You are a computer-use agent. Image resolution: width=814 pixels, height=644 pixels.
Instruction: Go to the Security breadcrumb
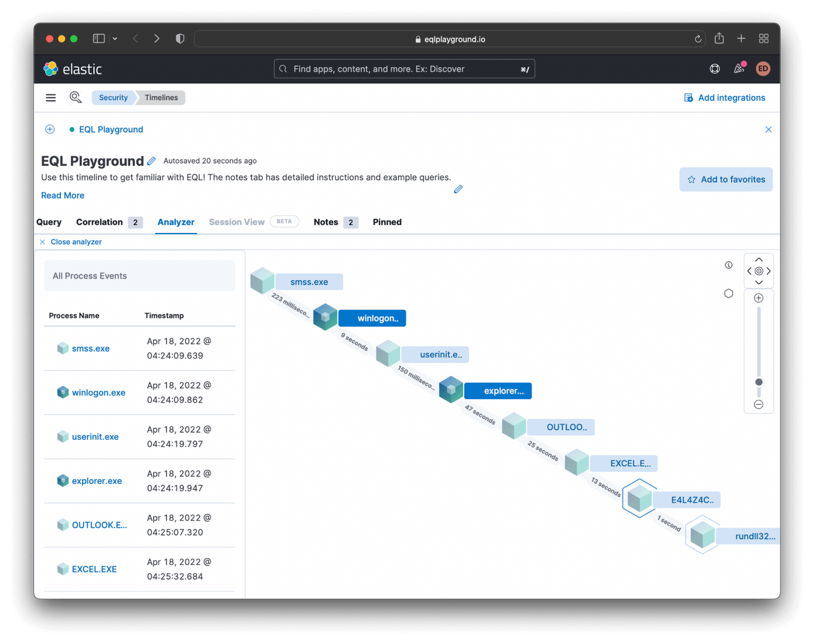pyautogui.click(x=113, y=98)
